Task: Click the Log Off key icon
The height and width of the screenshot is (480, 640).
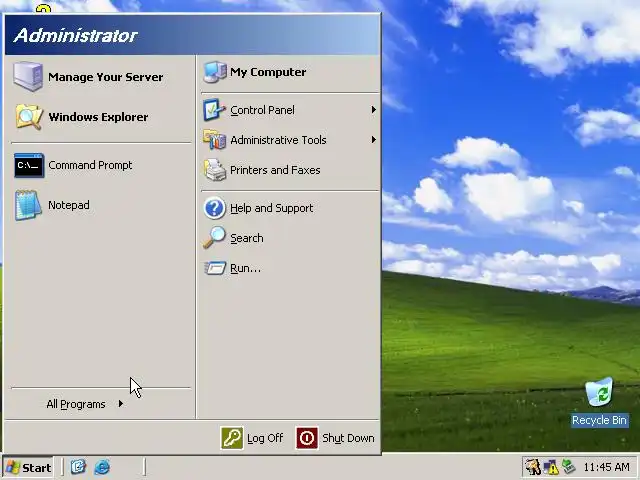Action: 232,438
